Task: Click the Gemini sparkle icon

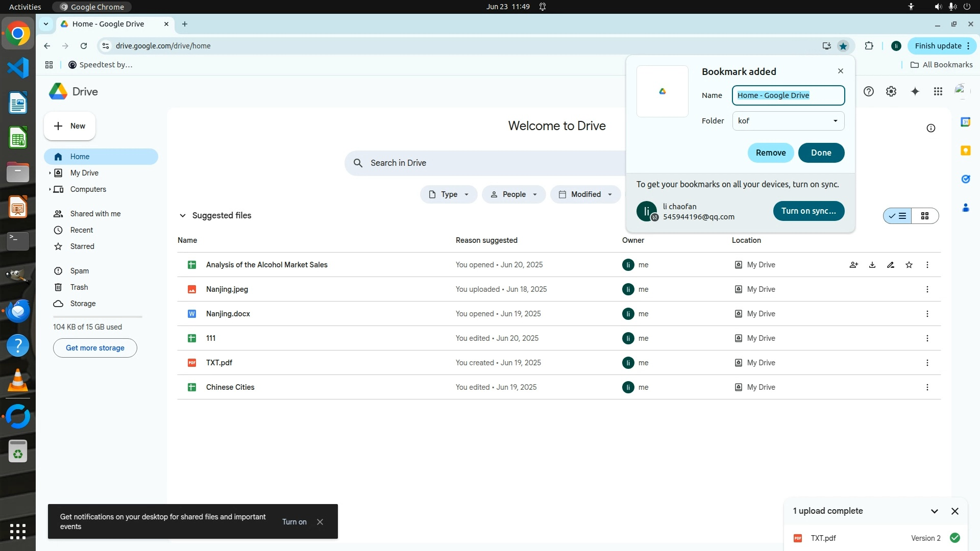Action: click(x=915, y=91)
